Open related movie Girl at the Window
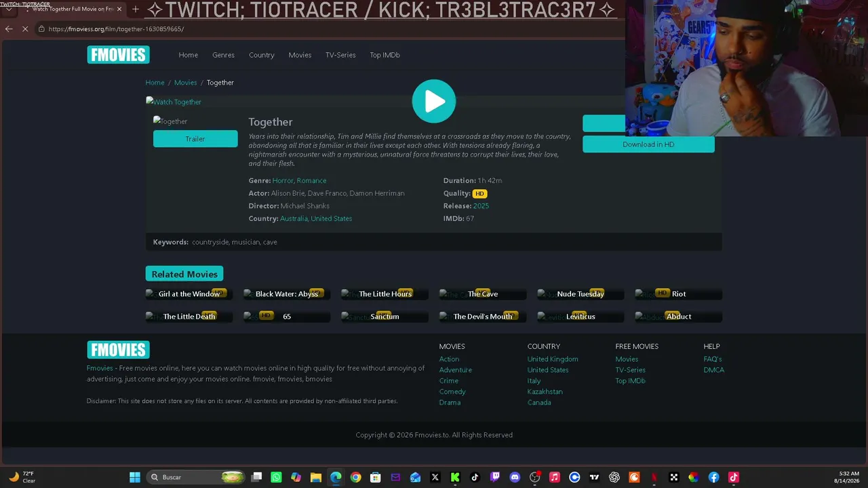 [189, 294]
